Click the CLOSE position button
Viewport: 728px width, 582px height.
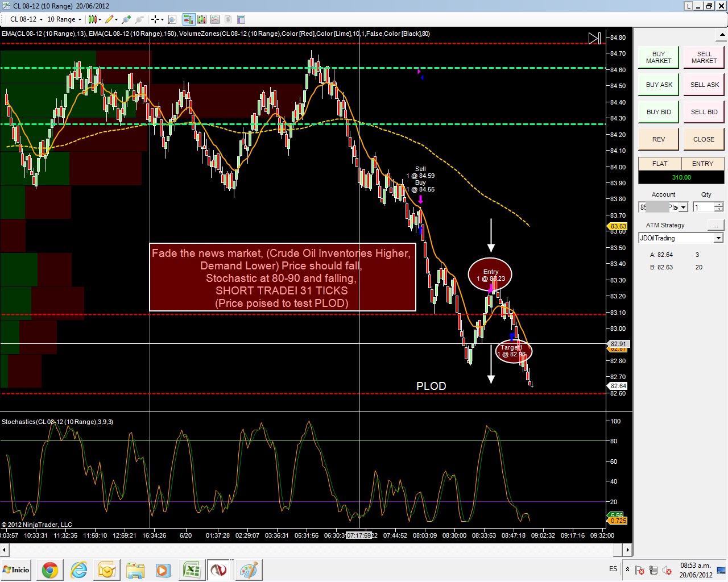704,139
